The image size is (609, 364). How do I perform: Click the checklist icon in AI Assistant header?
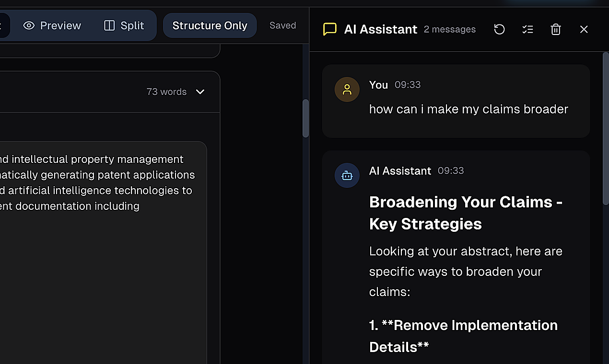[x=527, y=29]
